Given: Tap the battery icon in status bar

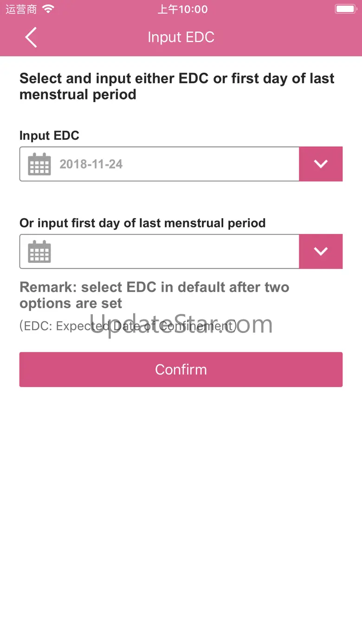Looking at the screenshot, I should pyautogui.click(x=345, y=9).
